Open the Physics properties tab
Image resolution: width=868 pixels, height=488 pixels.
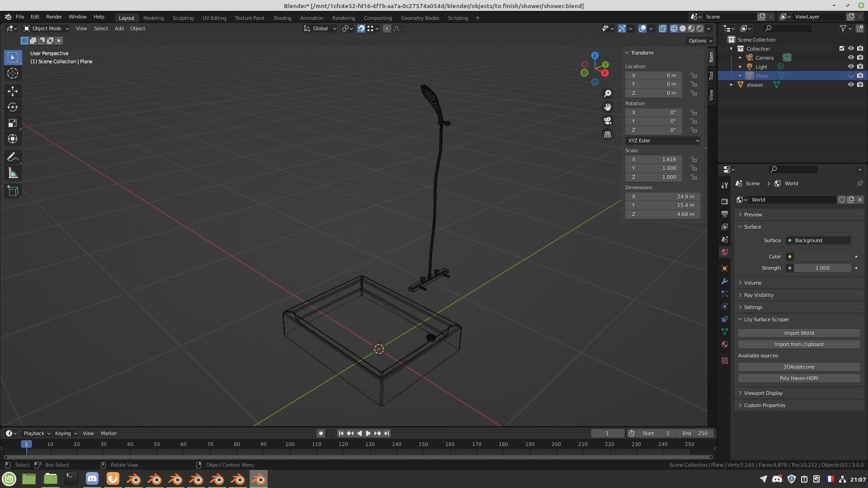click(x=725, y=306)
